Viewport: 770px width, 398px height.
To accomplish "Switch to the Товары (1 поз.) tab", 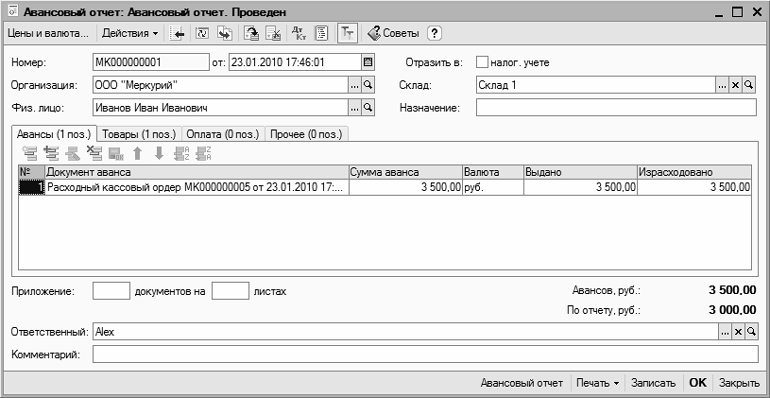I will 139,134.
